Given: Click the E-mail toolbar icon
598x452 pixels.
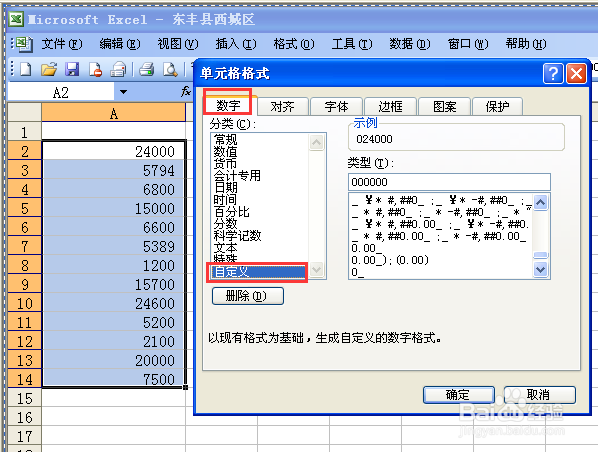Looking at the screenshot, I should tap(118, 69).
